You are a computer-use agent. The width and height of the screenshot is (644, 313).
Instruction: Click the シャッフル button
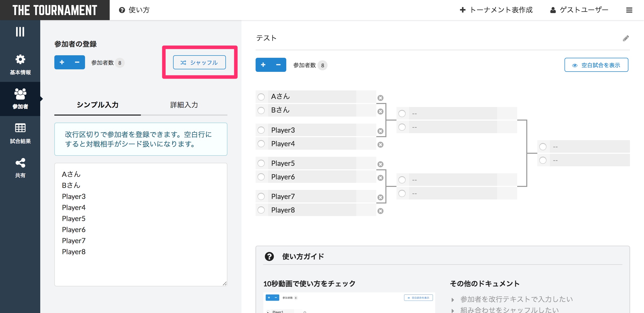point(199,62)
